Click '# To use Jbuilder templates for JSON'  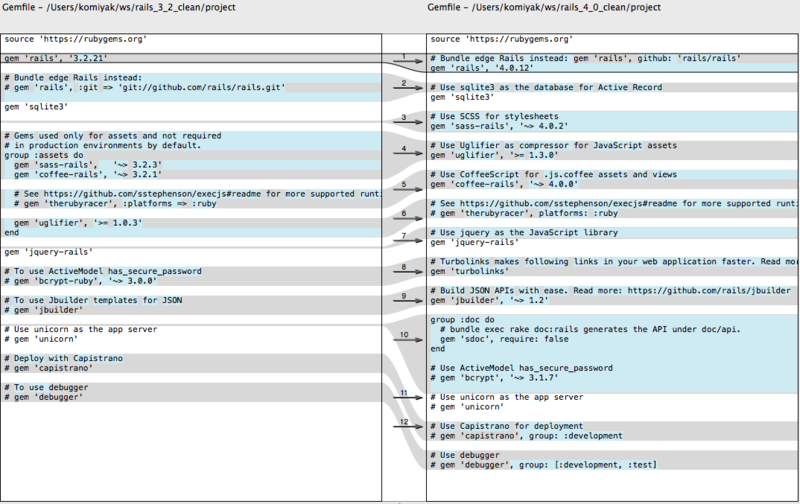click(x=93, y=300)
